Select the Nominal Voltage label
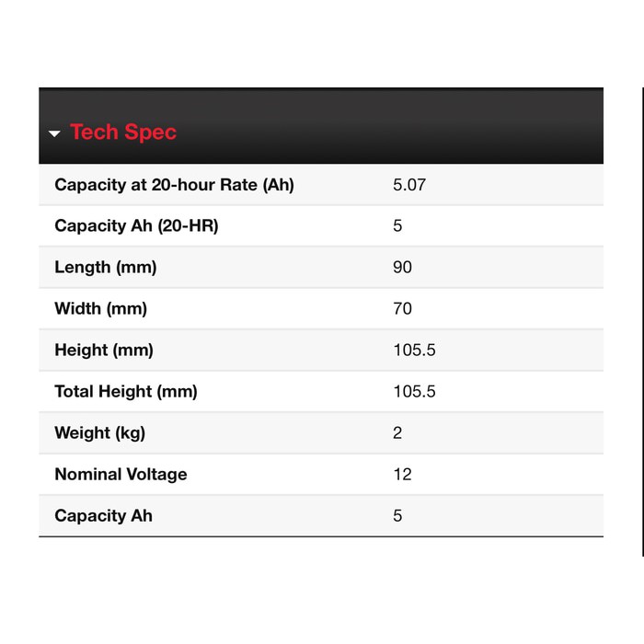The height and width of the screenshot is (644, 644). click(x=121, y=475)
